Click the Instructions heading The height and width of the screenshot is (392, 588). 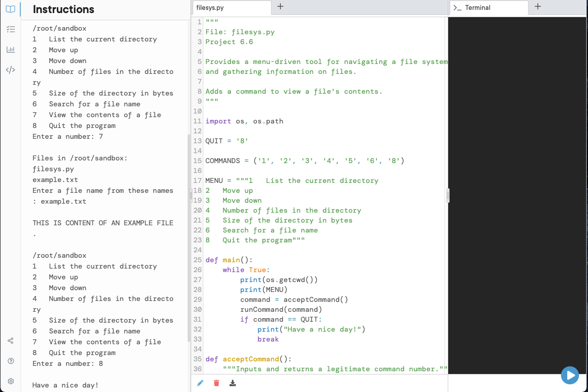[x=64, y=9]
